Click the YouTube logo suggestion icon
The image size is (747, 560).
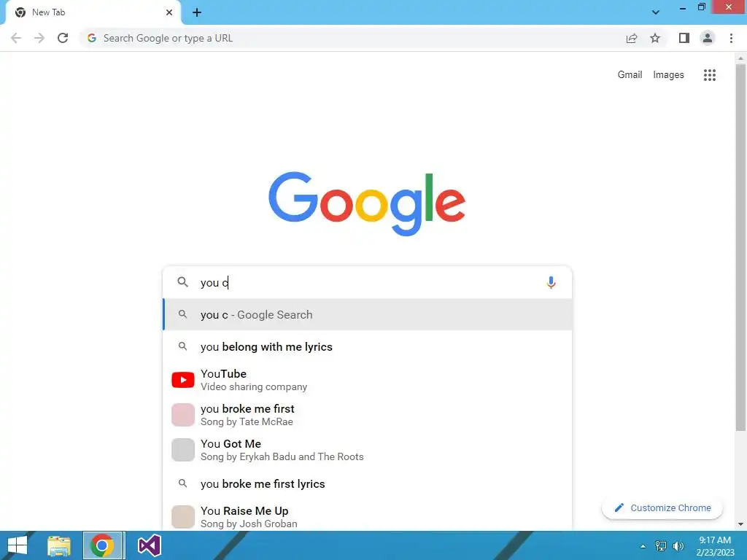[183, 380]
